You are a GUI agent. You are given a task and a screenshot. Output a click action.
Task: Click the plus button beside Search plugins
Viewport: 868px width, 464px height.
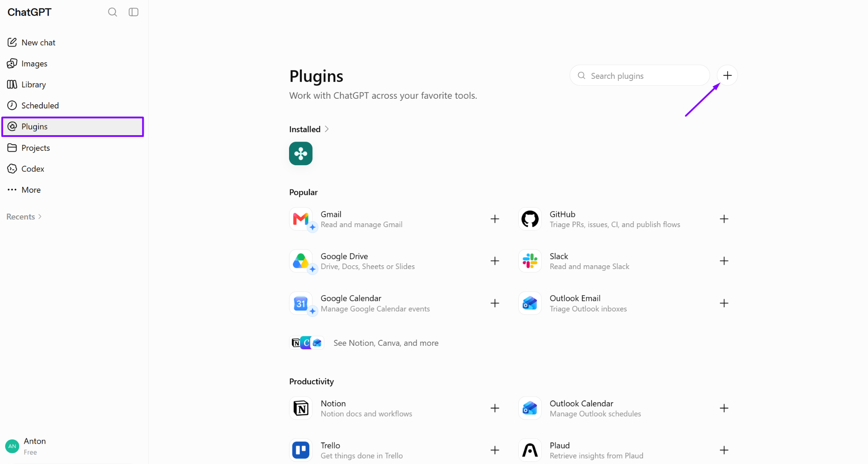pos(727,75)
